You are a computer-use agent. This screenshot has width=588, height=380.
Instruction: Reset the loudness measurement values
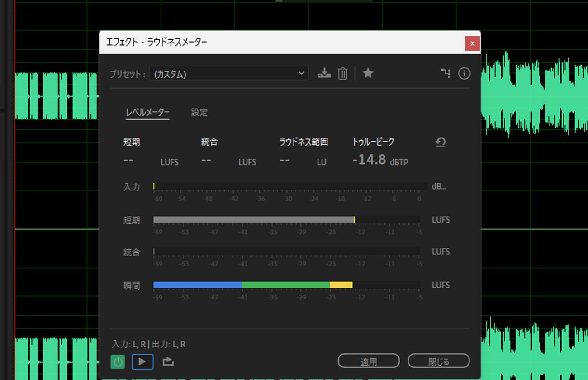440,142
